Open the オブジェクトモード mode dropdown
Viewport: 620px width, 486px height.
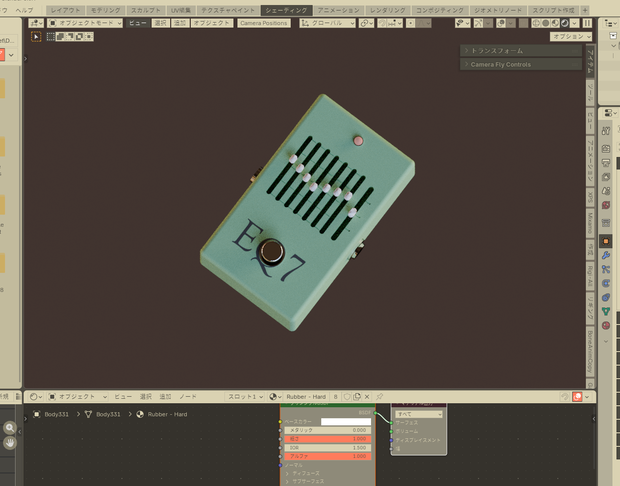pos(85,23)
